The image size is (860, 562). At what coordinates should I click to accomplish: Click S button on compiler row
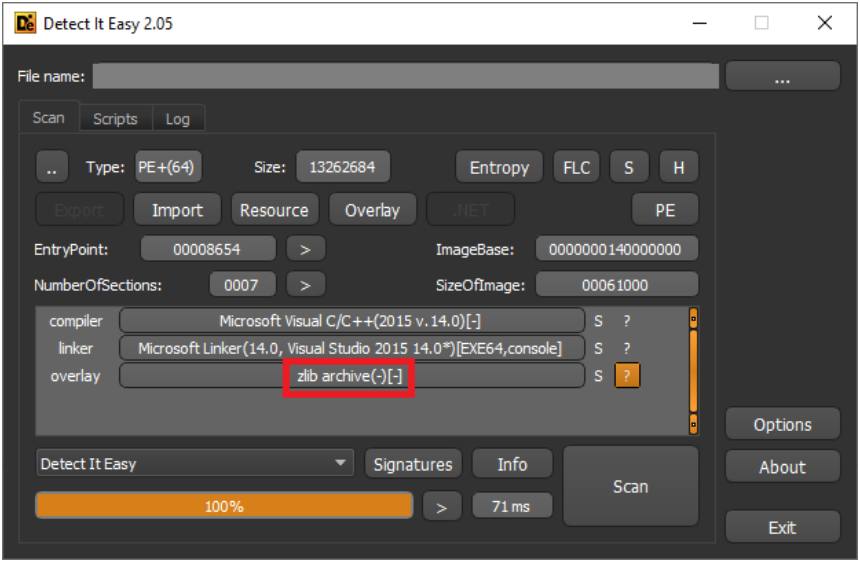598,321
